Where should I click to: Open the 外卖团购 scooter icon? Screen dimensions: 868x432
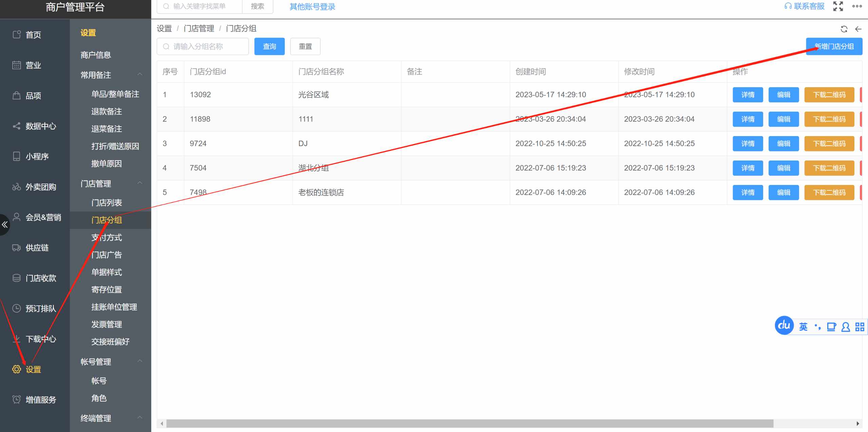pyautogui.click(x=17, y=187)
